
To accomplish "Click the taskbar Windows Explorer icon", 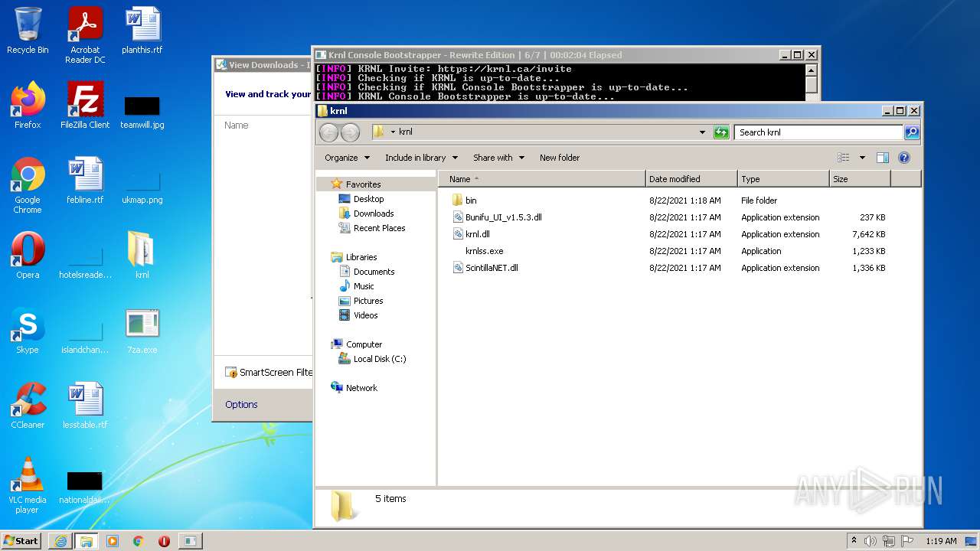I will click(x=87, y=541).
